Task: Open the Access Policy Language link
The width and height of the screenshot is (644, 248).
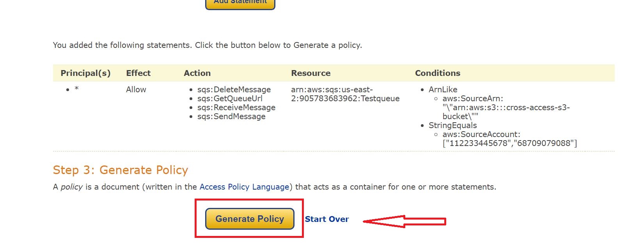Action: click(244, 187)
